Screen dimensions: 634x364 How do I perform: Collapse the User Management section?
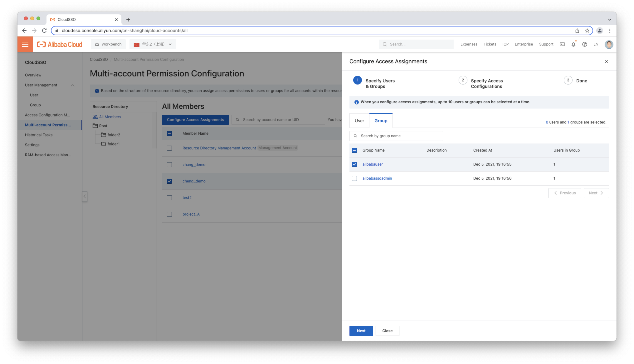pos(73,85)
